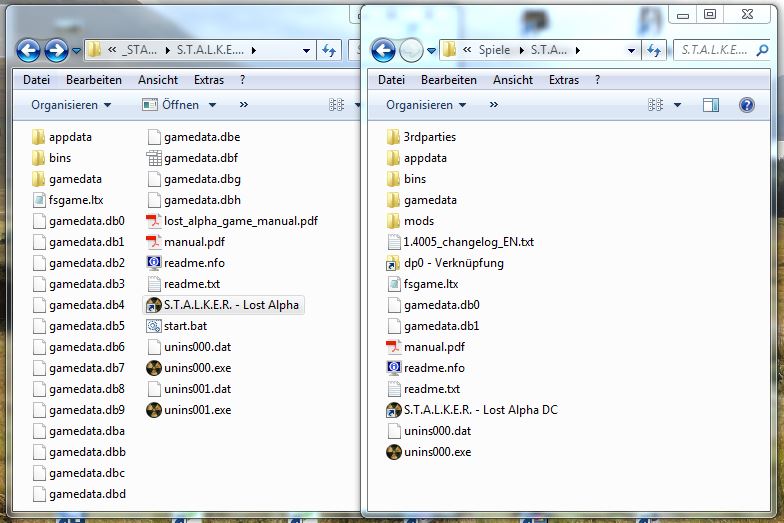Image resolution: width=784 pixels, height=523 pixels.
Task: Click the Spiele breadcrumb in the right address bar
Action: point(494,50)
